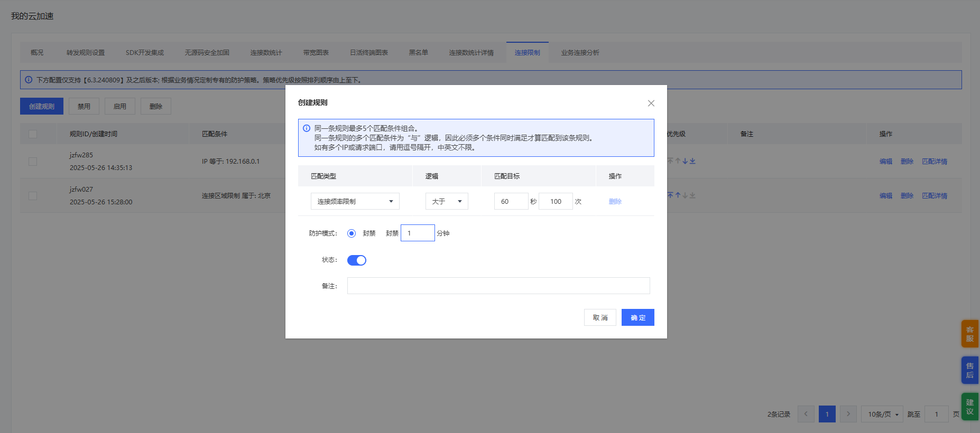Go to previous page of records
980x433 pixels.
coord(806,414)
